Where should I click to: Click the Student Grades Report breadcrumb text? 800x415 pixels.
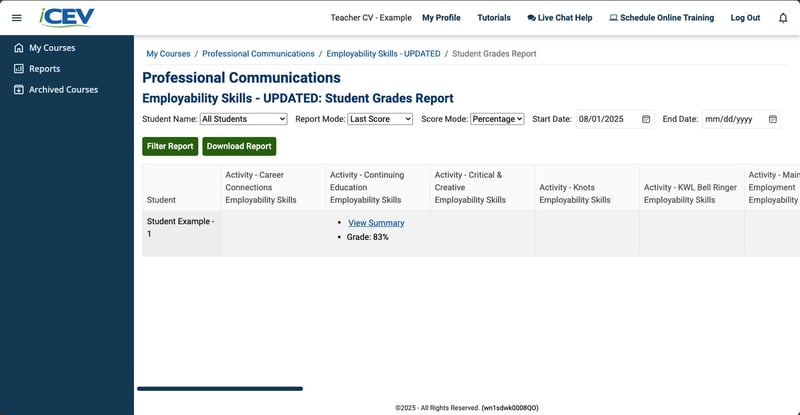pyautogui.click(x=494, y=54)
